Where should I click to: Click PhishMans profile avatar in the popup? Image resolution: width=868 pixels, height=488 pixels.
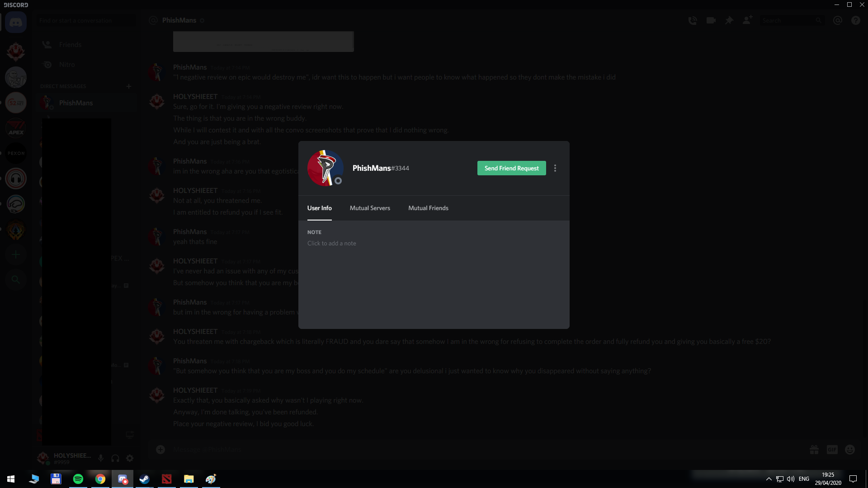click(x=325, y=168)
